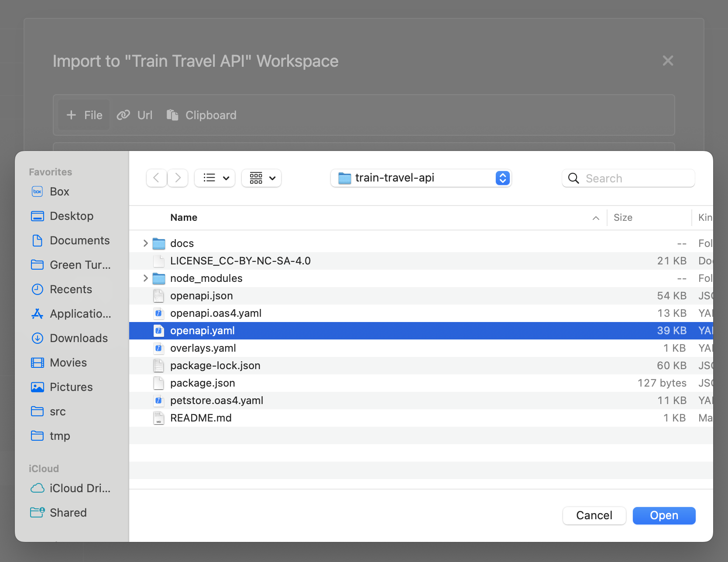The width and height of the screenshot is (728, 562).
Task: Click the forward navigation arrow
Action: pos(178,178)
